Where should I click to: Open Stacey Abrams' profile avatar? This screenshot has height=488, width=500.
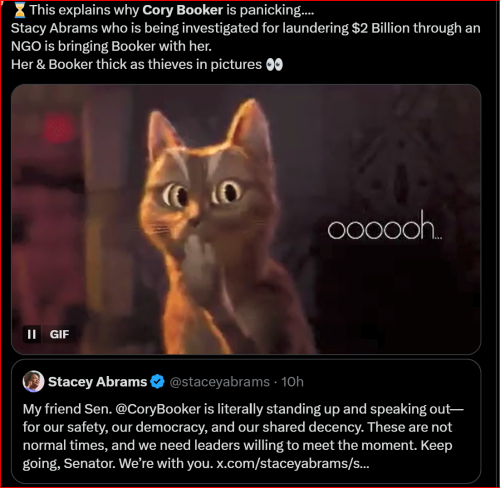[x=33, y=381]
